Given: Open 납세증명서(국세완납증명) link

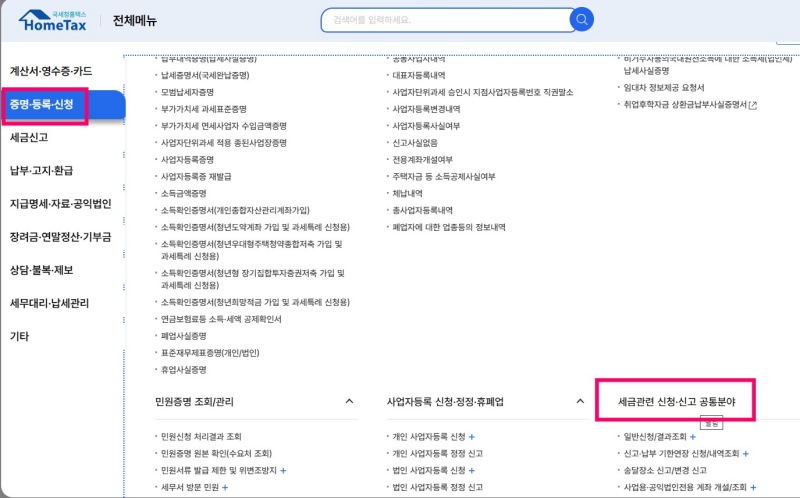Looking at the screenshot, I should pyautogui.click(x=205, y=75).
